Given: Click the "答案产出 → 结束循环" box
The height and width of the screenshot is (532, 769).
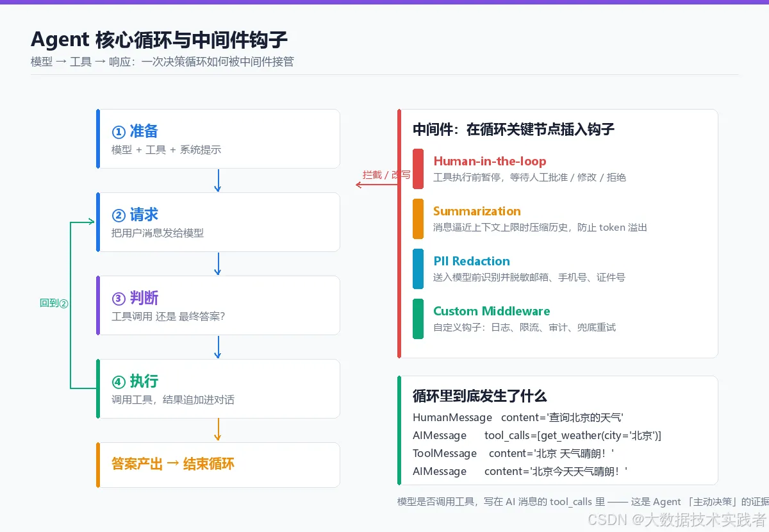Looking at the screenshot, I should [218, 465].
